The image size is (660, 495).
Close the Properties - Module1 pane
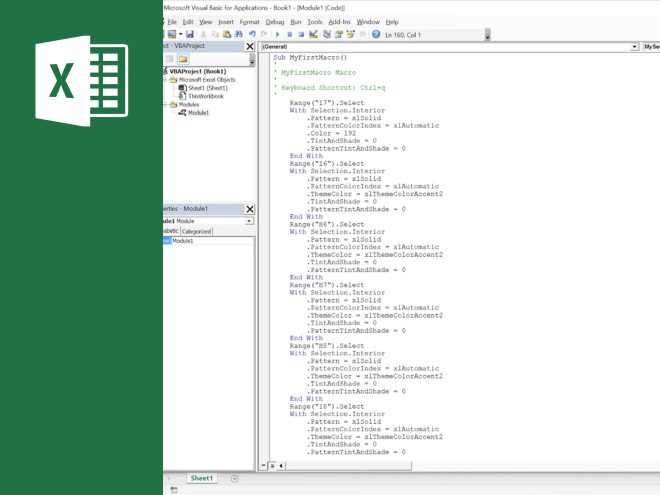pos(250,209)
